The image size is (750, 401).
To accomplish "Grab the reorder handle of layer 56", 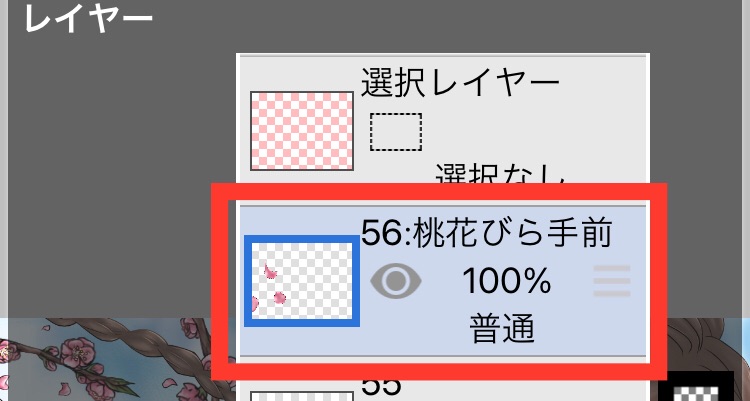I will (x=612, y=281).
